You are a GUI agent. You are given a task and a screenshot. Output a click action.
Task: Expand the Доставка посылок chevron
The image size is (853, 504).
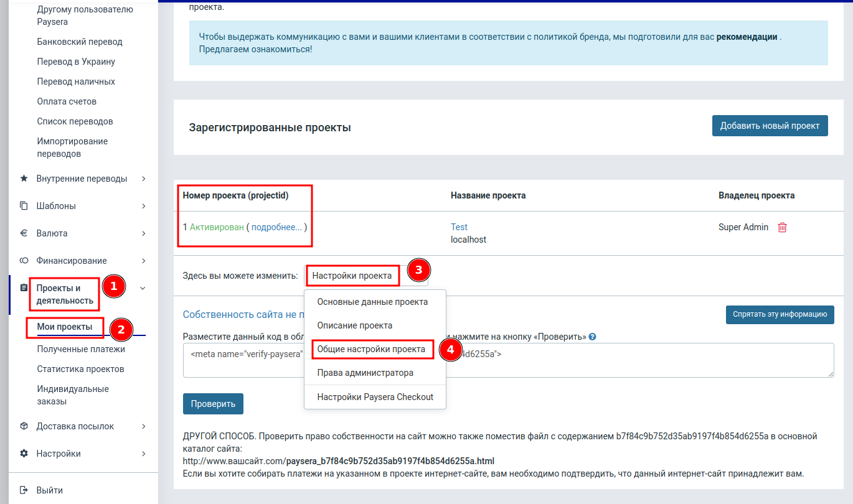tap(143, 426)
